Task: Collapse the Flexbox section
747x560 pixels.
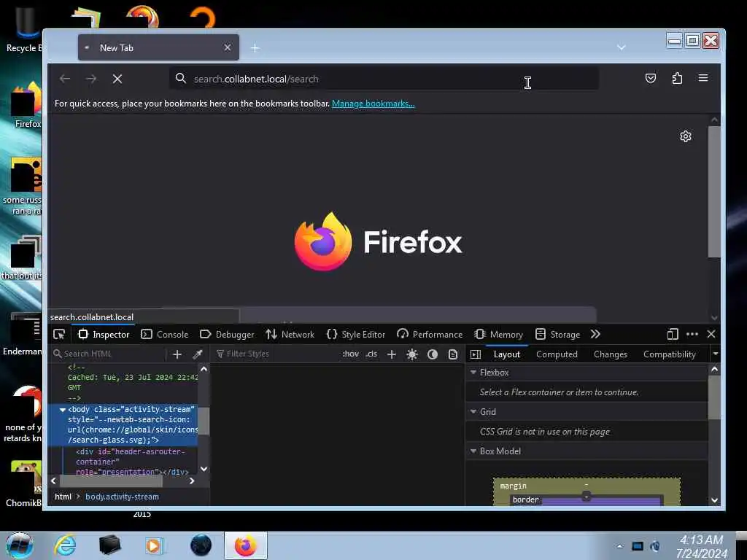Action: point(473,373)
